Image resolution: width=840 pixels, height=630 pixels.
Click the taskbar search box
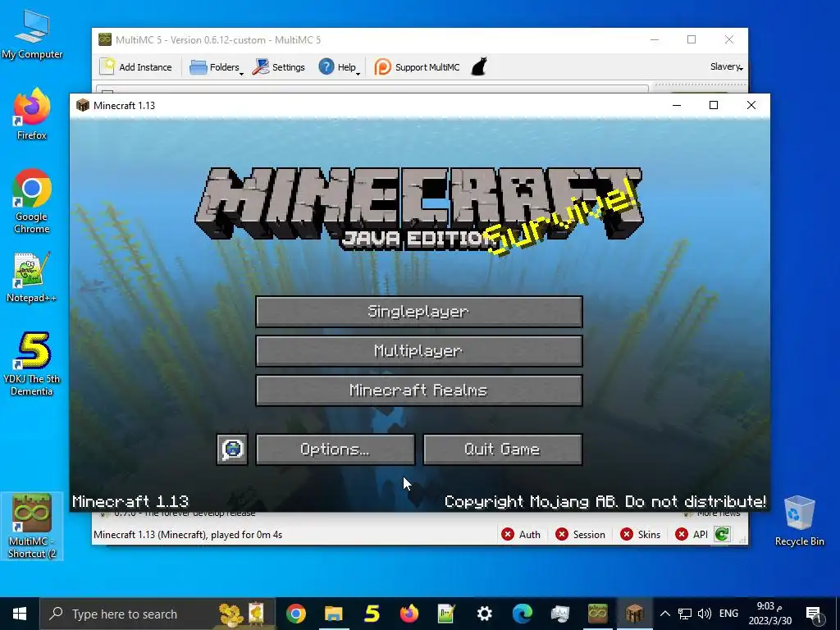[157, 614]
